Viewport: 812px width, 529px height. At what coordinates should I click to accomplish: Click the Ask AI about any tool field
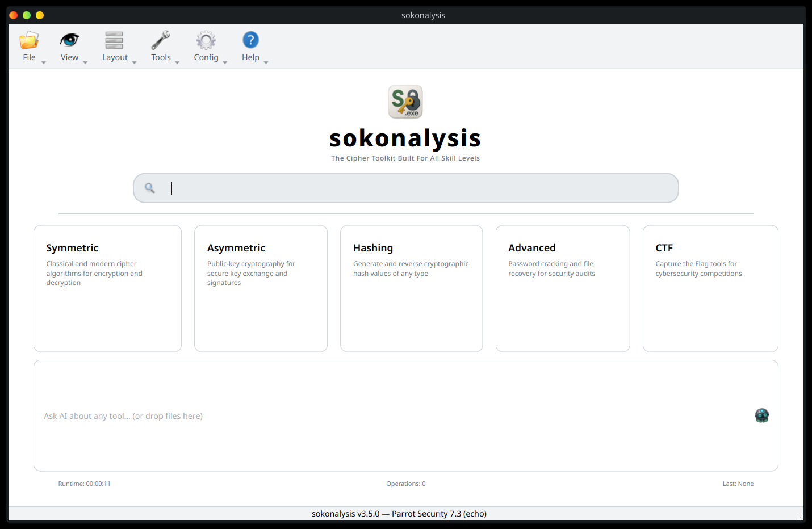click(x=406, y=415)
